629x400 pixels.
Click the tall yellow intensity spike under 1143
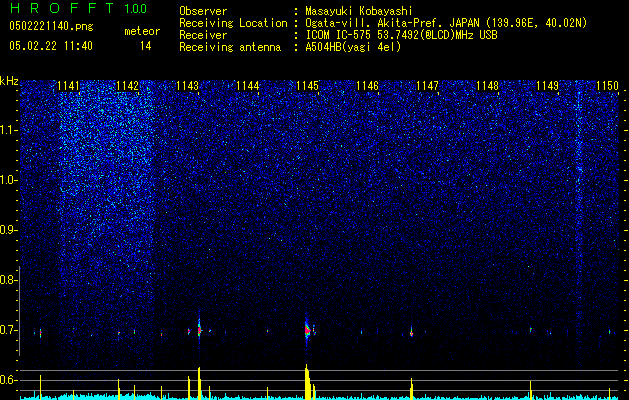tap(199, 383)
